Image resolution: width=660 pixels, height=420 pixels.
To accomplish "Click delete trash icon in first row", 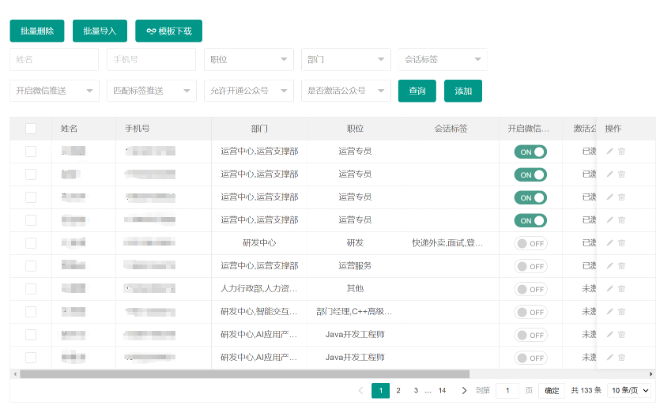I will 622,151.
